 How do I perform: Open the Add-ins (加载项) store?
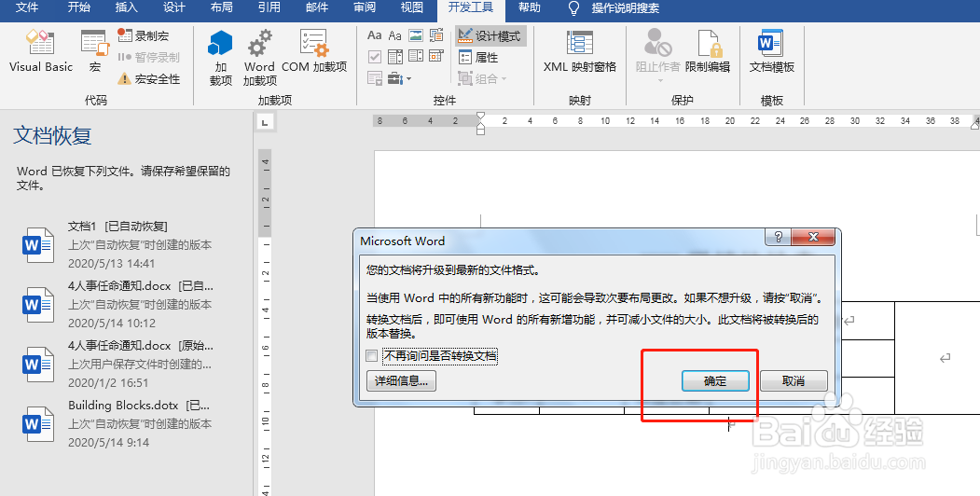[221, 58]
